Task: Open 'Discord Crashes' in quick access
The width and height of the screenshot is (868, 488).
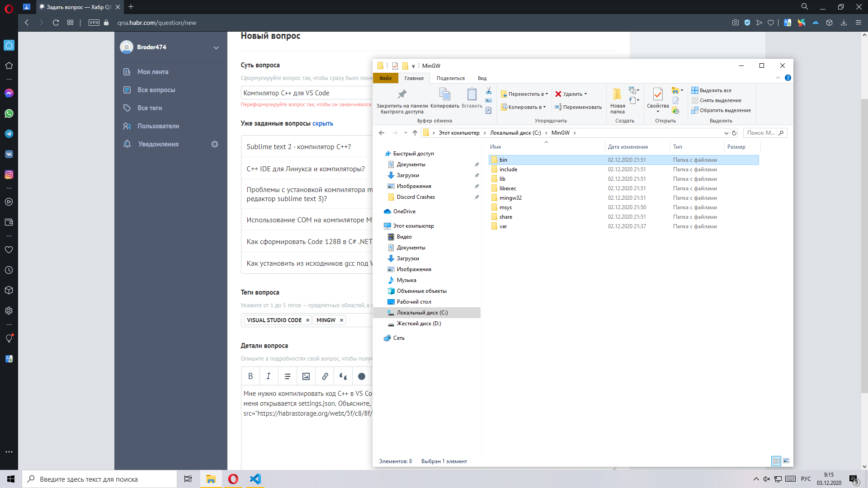Action: 415,197
